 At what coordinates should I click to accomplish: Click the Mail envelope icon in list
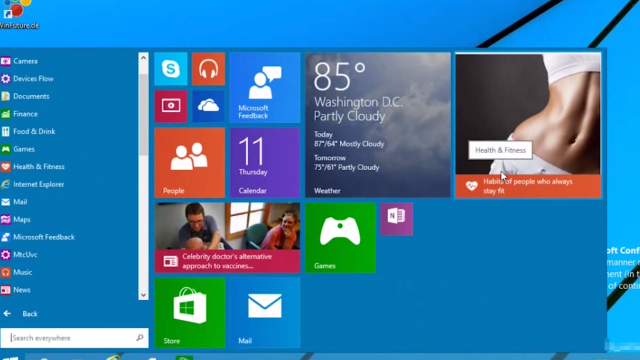[x=5, y=202]
